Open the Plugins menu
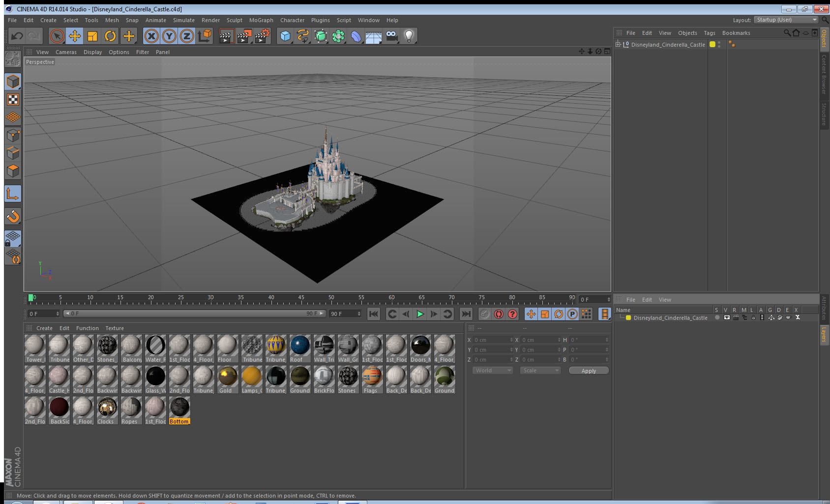This screenshot has width=830, height=504. coord(321,20)
